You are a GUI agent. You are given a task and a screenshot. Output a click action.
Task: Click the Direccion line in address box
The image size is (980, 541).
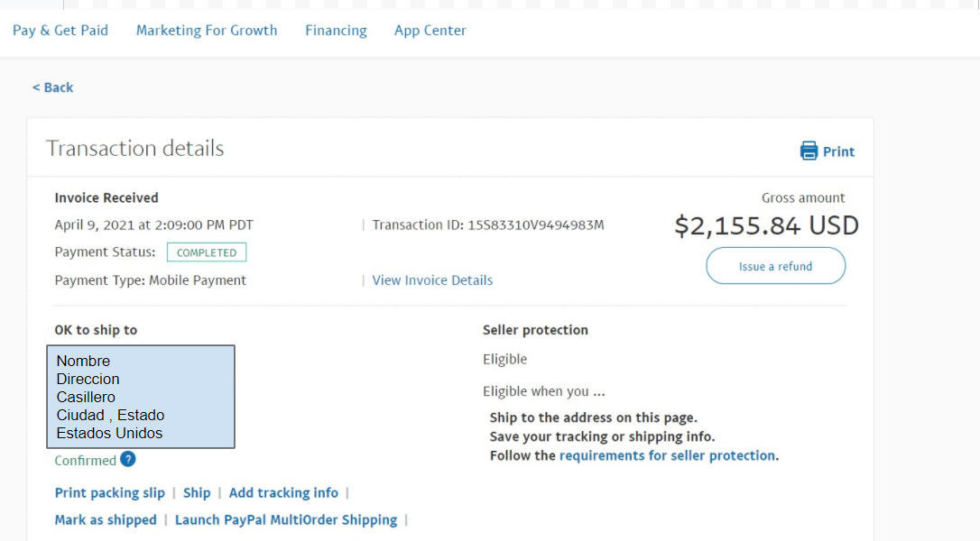tap(88, 380)
